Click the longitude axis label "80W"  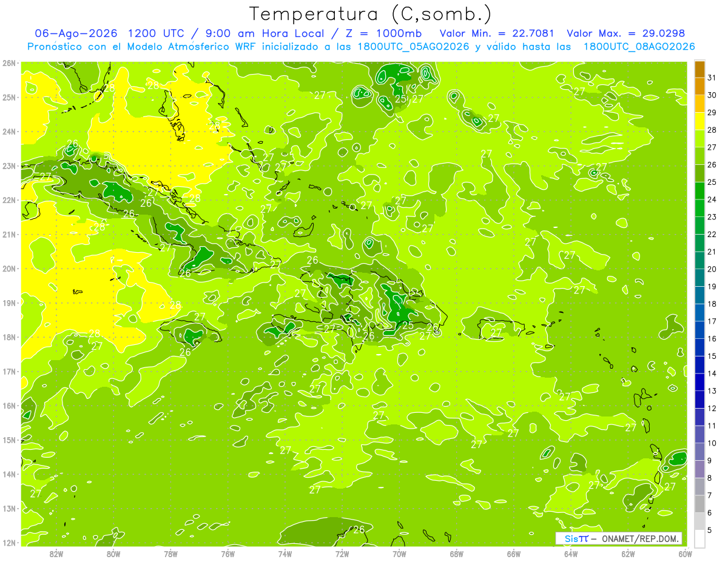click(x=113, y=554)
